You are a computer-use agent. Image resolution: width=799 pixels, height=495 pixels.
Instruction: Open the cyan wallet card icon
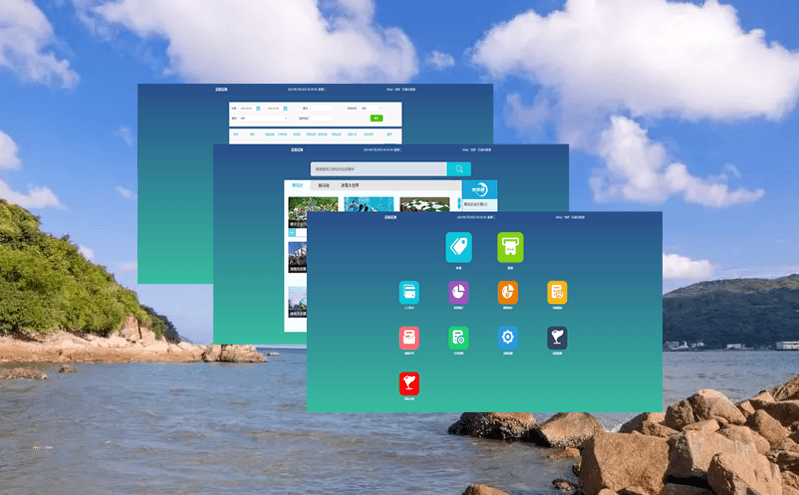click(409, 292)
